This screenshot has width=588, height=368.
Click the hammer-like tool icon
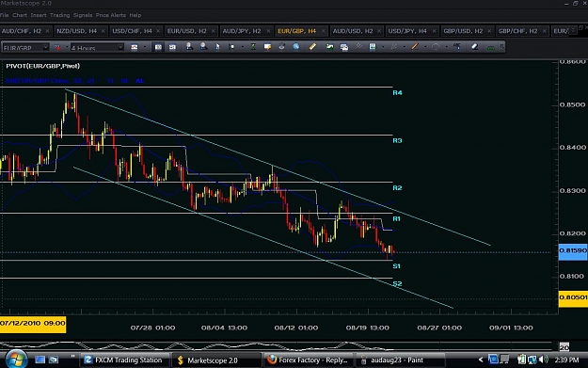[457, 47]
